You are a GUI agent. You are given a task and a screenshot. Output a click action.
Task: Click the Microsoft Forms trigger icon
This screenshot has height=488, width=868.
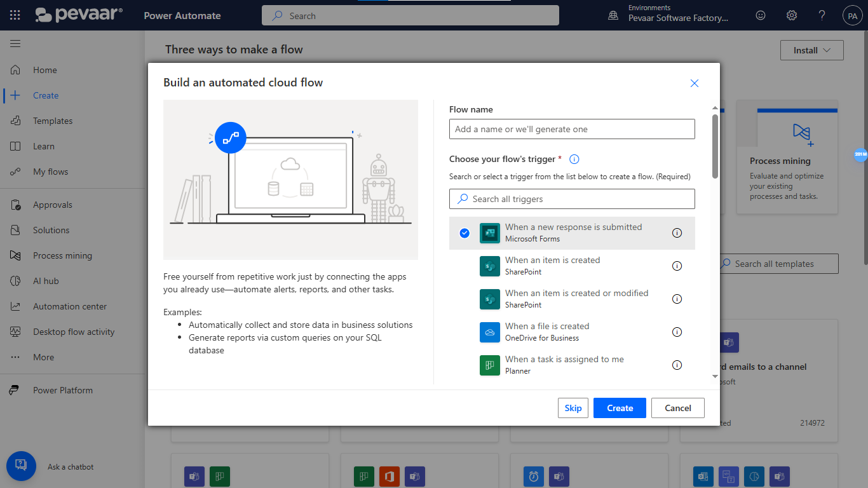[490, 233]
